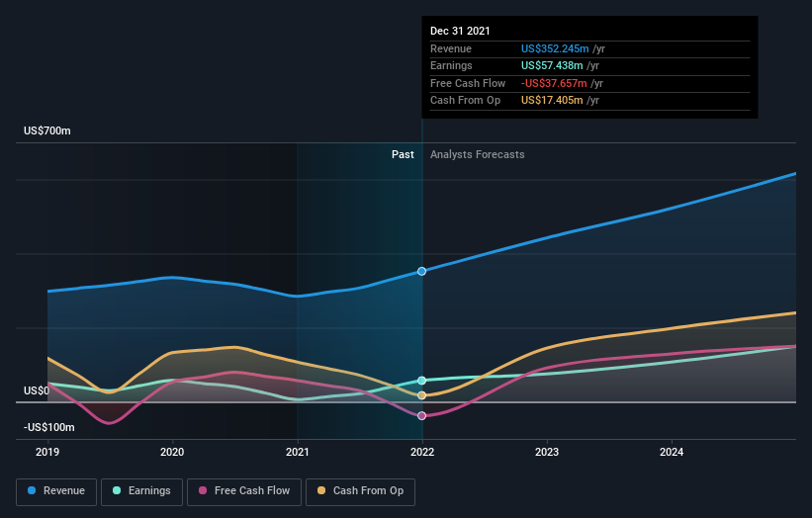This screenshot has height=518, width=812.
Task: Click the Free Cash Flow row label in tooltip
Action: point(468,83)
